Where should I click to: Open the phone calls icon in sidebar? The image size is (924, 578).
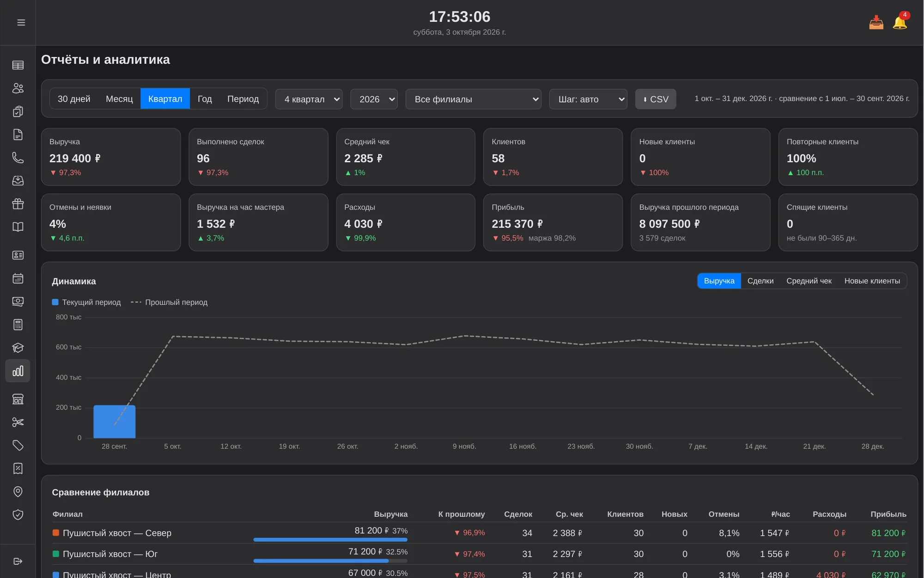point(18,158)
